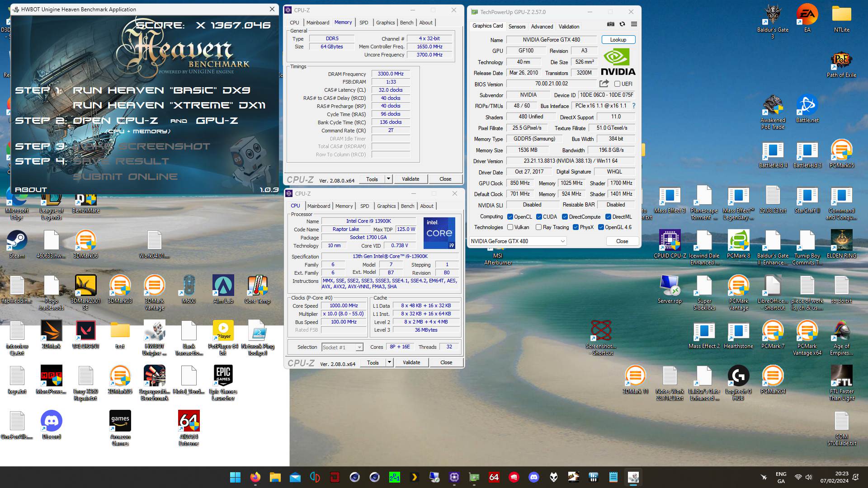This screenshot has height=488, width=868.
Task: Open Logitech G HUB icon
Action: (x=738, y=383)
